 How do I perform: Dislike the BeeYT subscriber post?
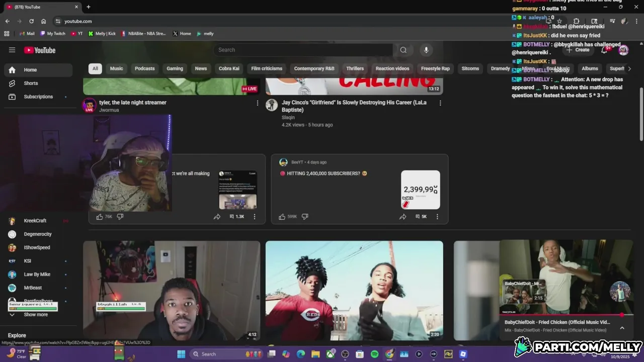pyautogui.click(x=305, y=217)
